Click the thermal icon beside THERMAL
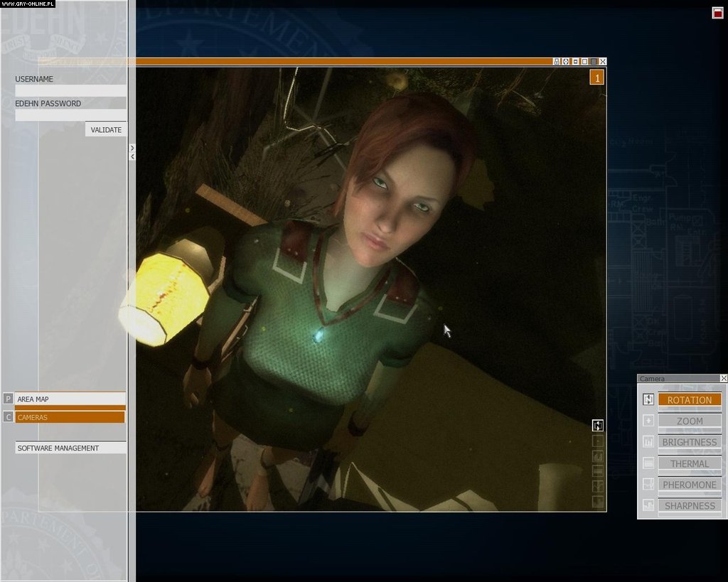The image size is (728, 582). [x=648, y=463]
